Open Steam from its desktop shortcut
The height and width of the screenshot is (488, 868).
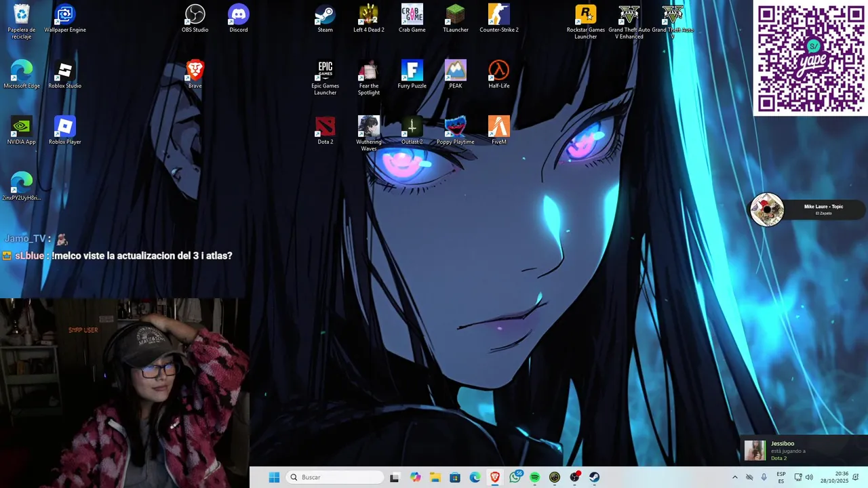coord(325,19)
